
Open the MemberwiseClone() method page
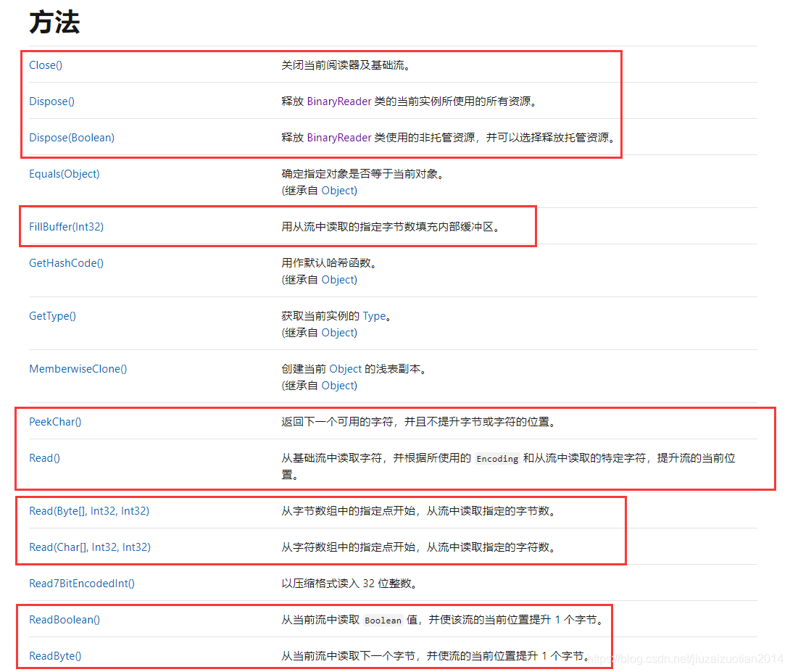point(78,369)
